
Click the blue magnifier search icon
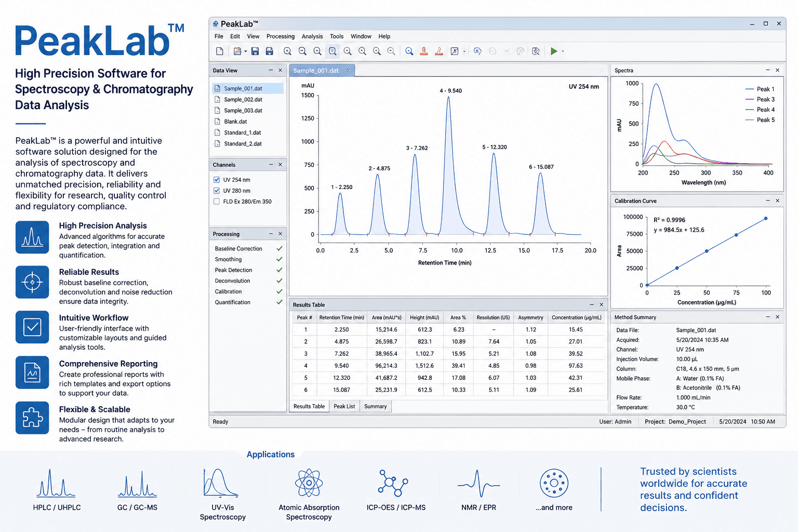point(409,51)
